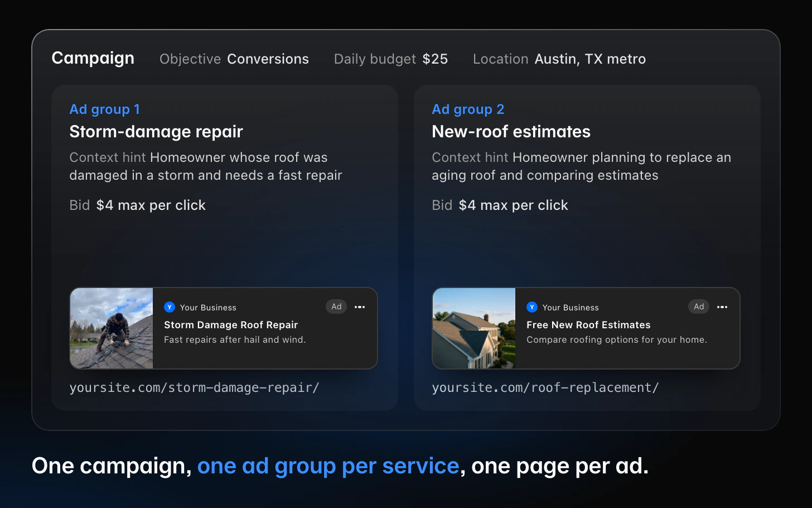Click the Your Business avatar in Storm Damage ad
The height and width of the screenshot is (508, 812).
[170, 307]
